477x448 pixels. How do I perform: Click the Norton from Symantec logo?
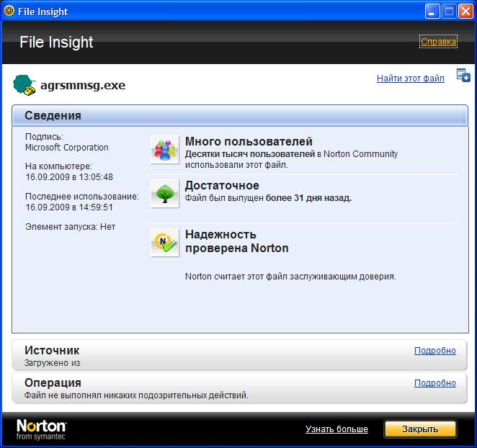coord(41,429)
